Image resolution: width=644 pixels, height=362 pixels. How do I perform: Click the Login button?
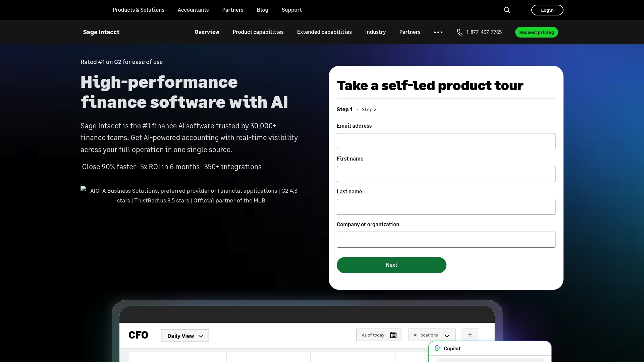(x=547, y=10)
